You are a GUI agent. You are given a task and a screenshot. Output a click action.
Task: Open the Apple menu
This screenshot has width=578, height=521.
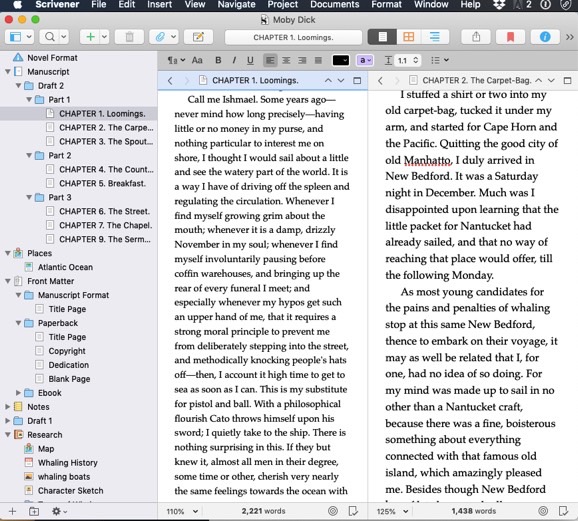click(x=17, y=5)
